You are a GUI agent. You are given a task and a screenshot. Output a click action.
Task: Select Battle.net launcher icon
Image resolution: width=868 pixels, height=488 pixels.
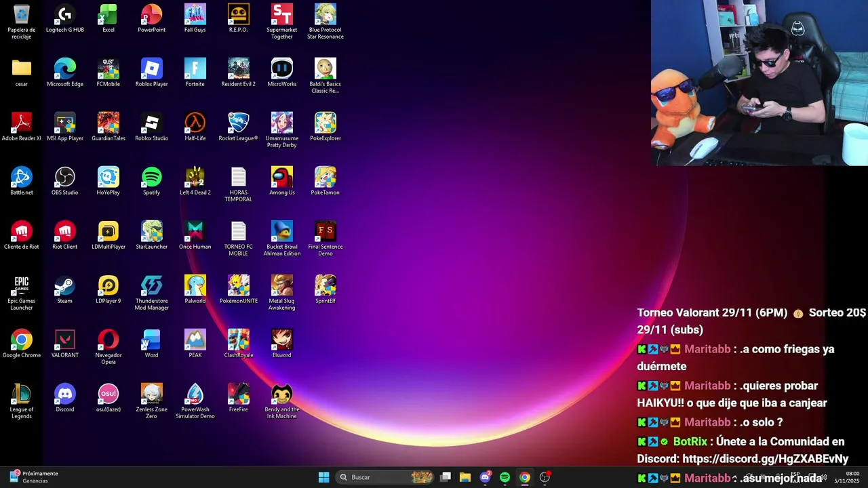(x=22, y=181)
